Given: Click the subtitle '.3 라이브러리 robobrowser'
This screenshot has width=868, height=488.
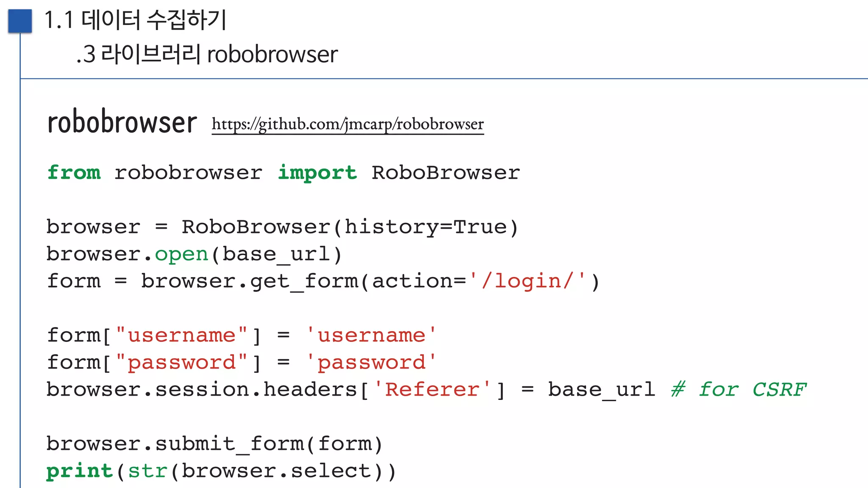Looking at the screenshot, I should point(207,55).
